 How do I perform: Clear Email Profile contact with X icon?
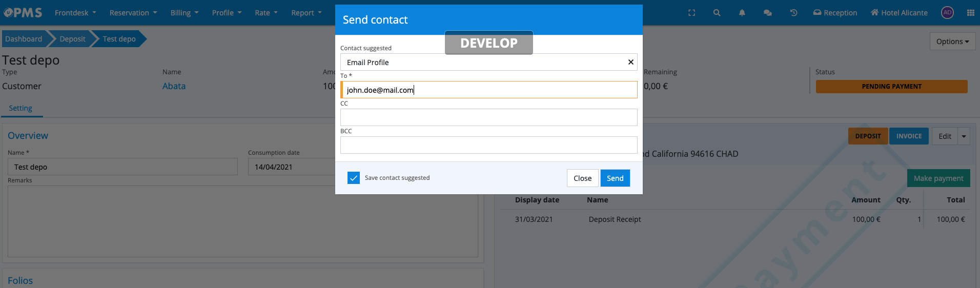tap(630, 62)
